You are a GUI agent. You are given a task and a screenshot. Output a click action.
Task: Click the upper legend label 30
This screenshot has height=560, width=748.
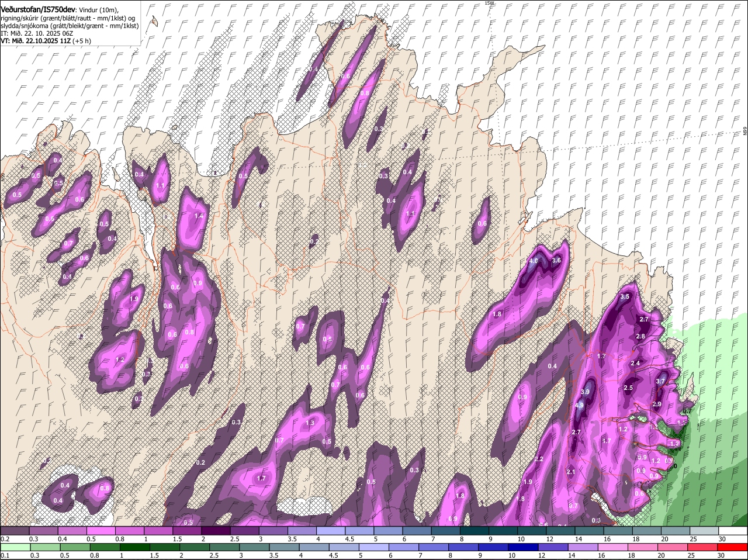point(722,539)
